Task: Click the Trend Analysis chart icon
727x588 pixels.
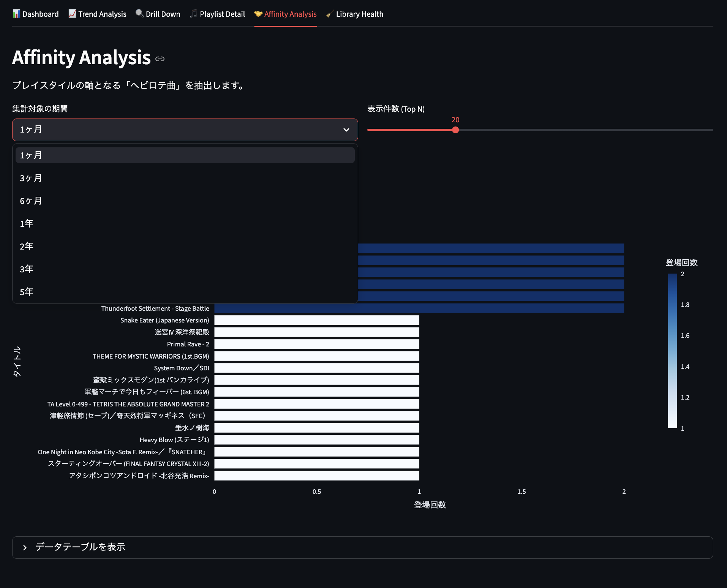Action: (72, 14)
